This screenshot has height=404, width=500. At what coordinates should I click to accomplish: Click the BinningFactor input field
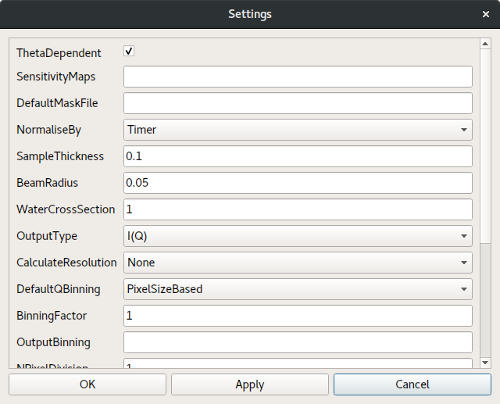pos(298,316)
